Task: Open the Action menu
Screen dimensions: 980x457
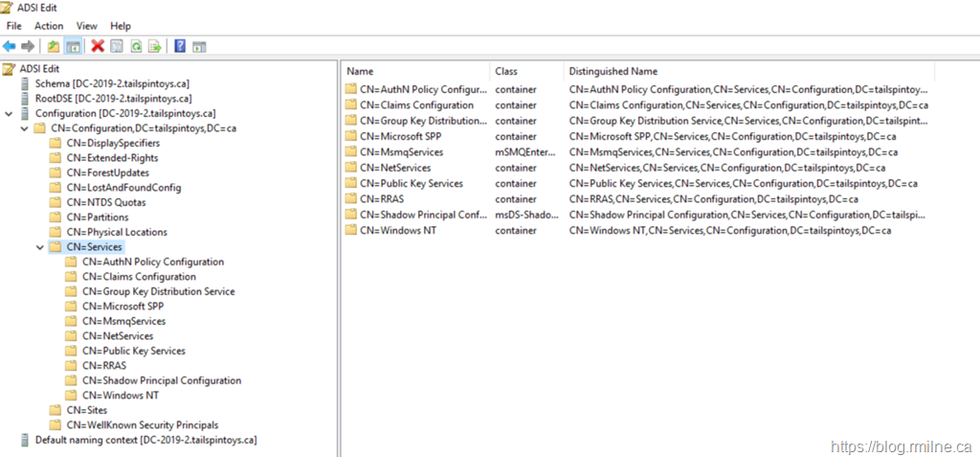Action: click(x=49, y=26)
